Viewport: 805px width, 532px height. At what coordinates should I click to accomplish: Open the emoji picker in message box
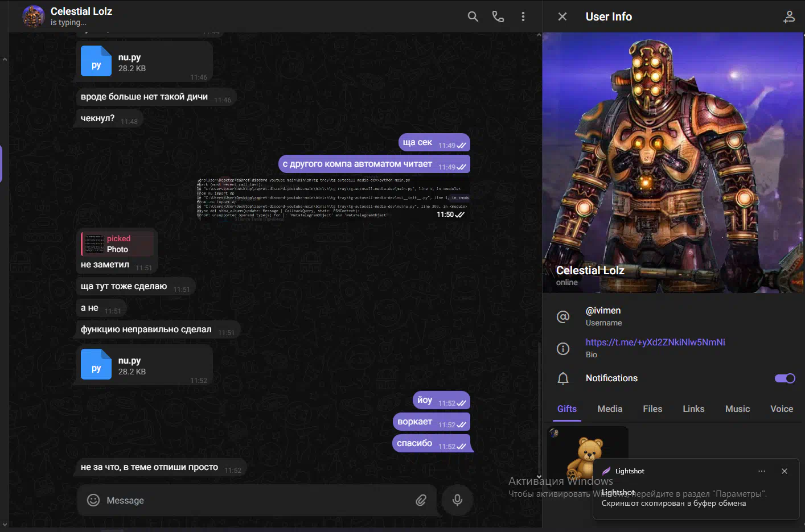click(x=93, y=500)
